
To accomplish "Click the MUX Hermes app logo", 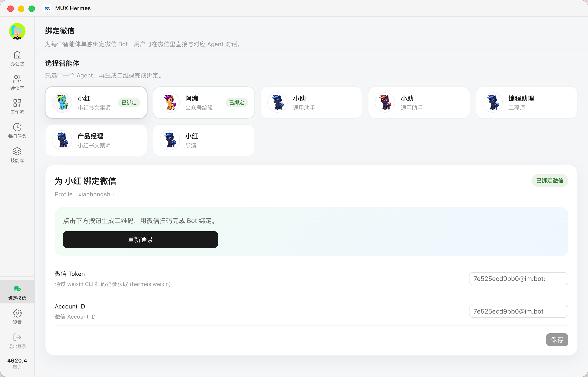I will [47, 8].
